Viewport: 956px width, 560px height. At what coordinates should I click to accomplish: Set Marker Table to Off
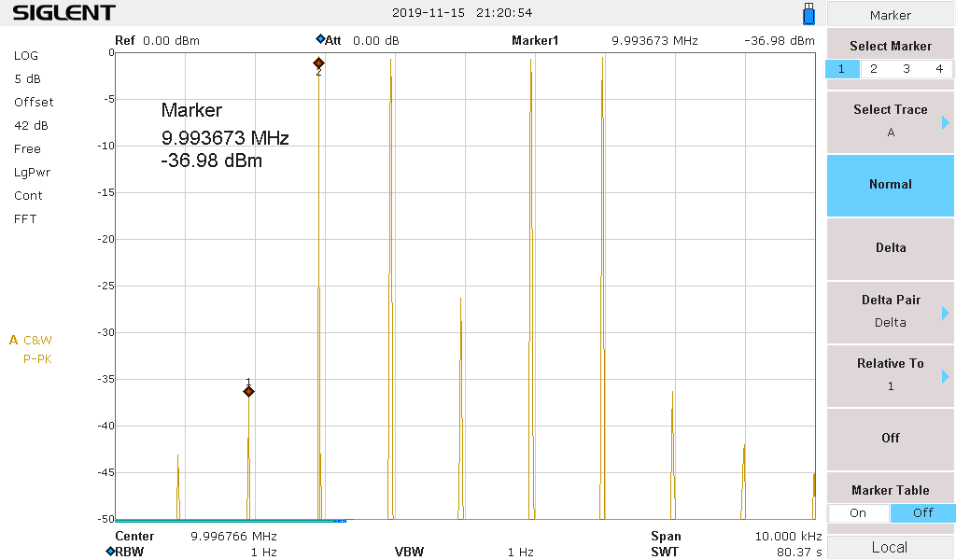coord(922,513)
